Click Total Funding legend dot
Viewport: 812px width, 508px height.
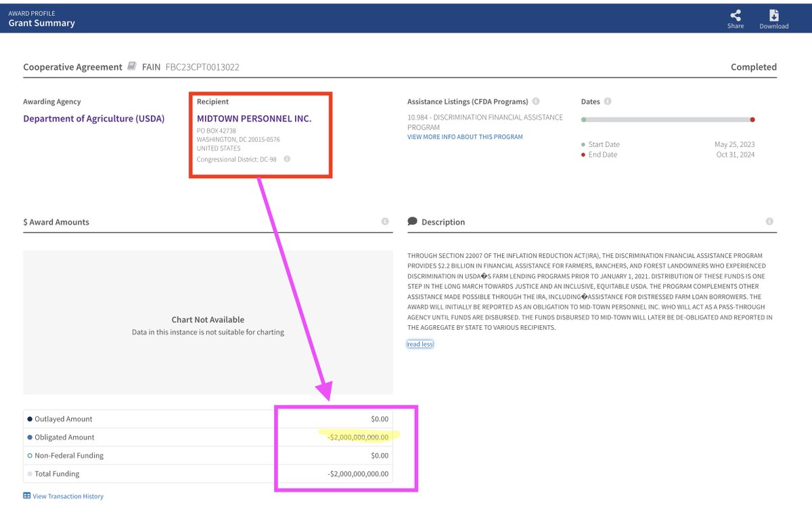pyautogui.click(x=30, y=474)
